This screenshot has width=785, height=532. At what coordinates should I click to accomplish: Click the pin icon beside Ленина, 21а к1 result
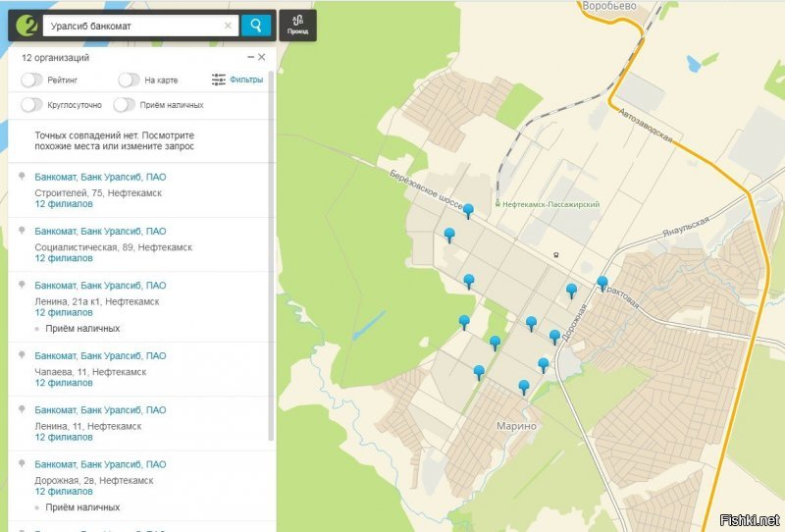(x=22, y=284)
